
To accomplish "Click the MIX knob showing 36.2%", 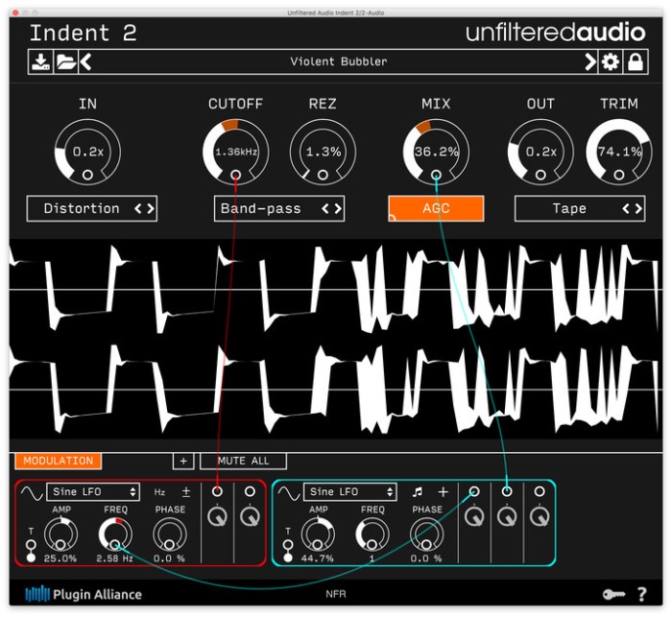I will pyautogui.click(x=436, y=152).
